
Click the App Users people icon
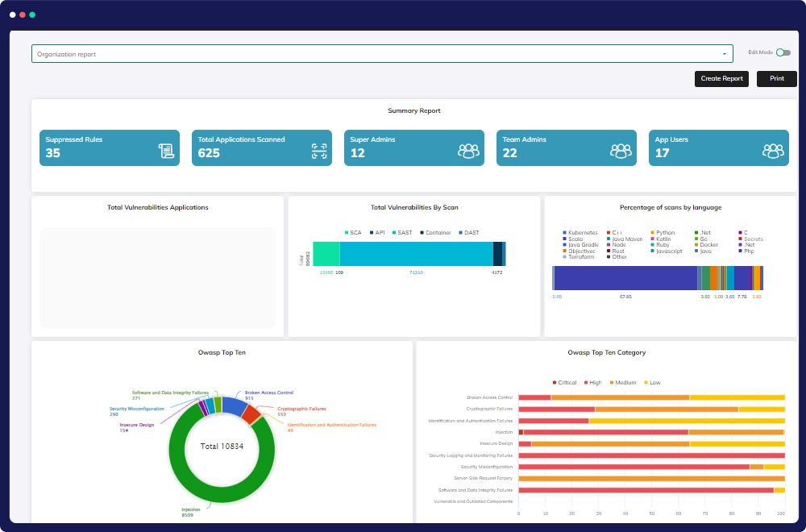[773, 151]
